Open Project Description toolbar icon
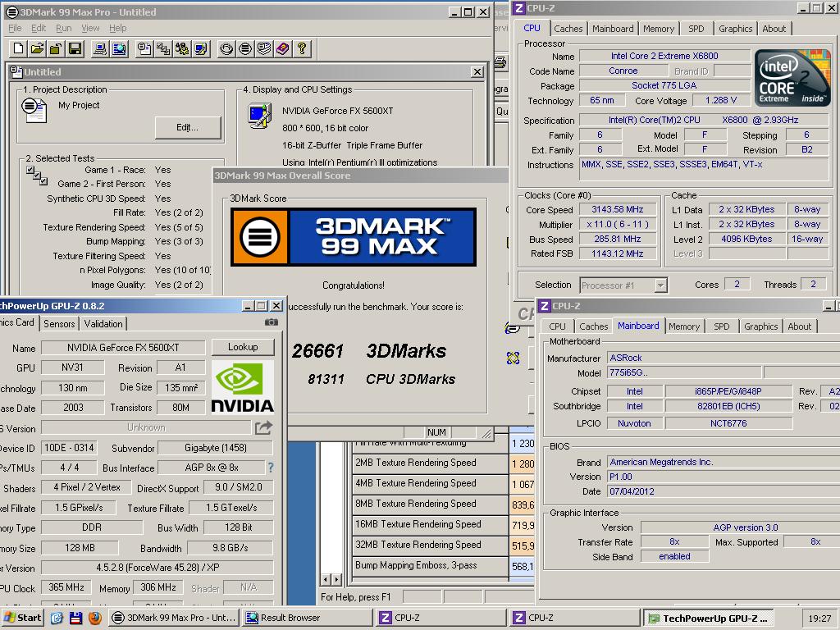840x630 pixels. pos(144,48)
